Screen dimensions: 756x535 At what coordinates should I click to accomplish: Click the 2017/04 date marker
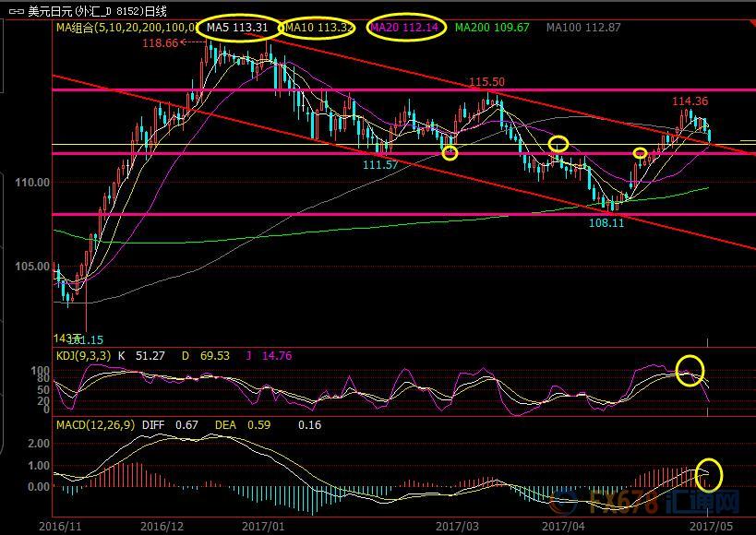tap(563, 526)
